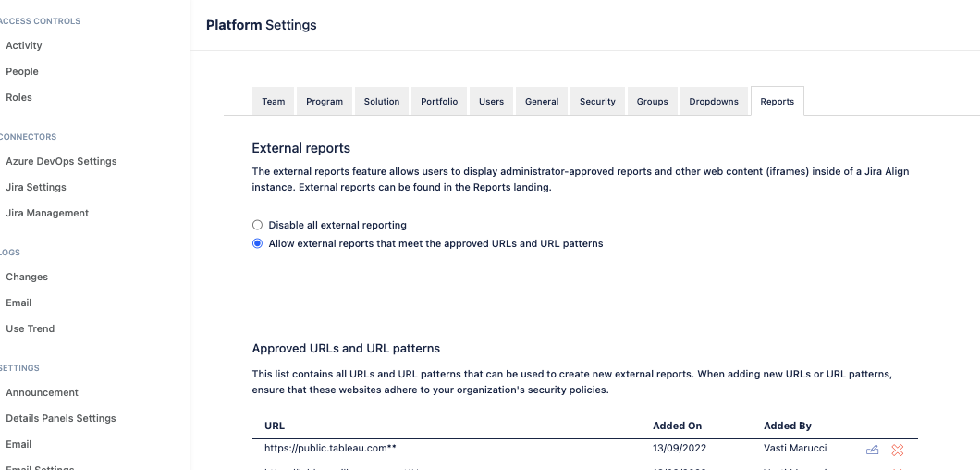980x470 pixels.
Task: Switch to the Team tab
Action: click(x=274, y=102)
